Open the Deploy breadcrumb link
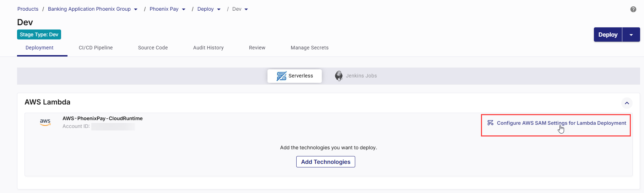The height and width of the screenshot is (193, 644). (206, 9)
